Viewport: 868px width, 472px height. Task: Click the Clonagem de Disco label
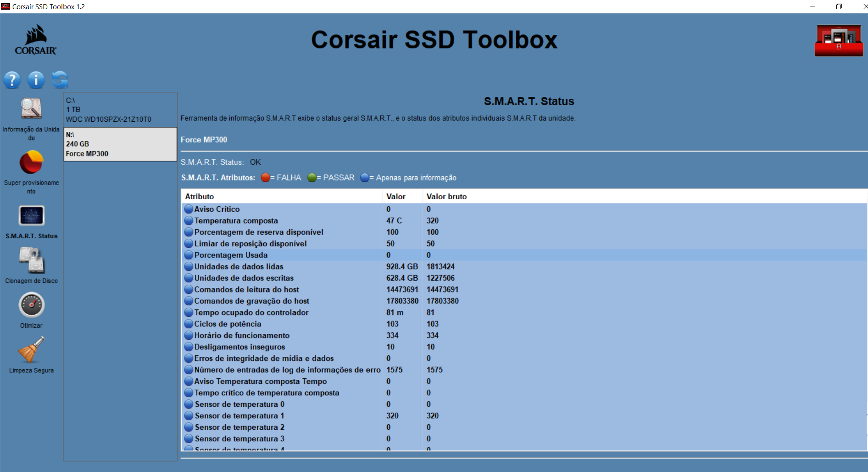[x=31, y=281]
